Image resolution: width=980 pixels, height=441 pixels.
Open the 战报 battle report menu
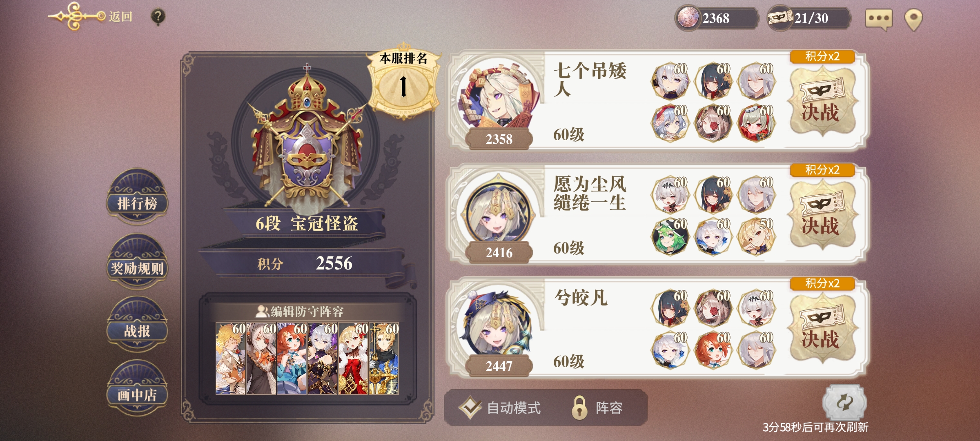(x=137, y=325)
